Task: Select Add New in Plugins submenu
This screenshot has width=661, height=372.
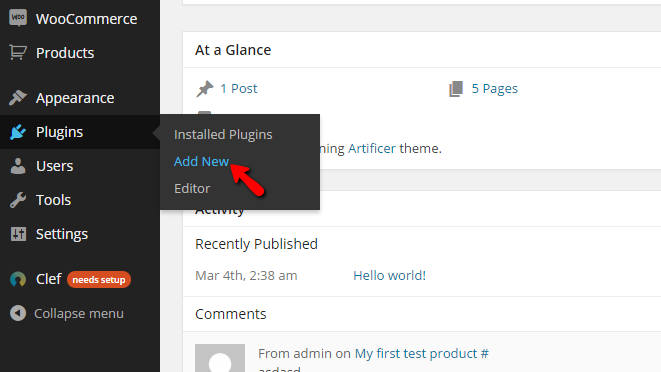Action: 201,161
